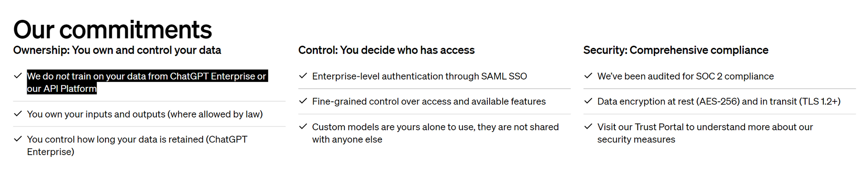Click checkmark next to SAML SSO item
The image size is (868, 194).
tap(303, 76)
